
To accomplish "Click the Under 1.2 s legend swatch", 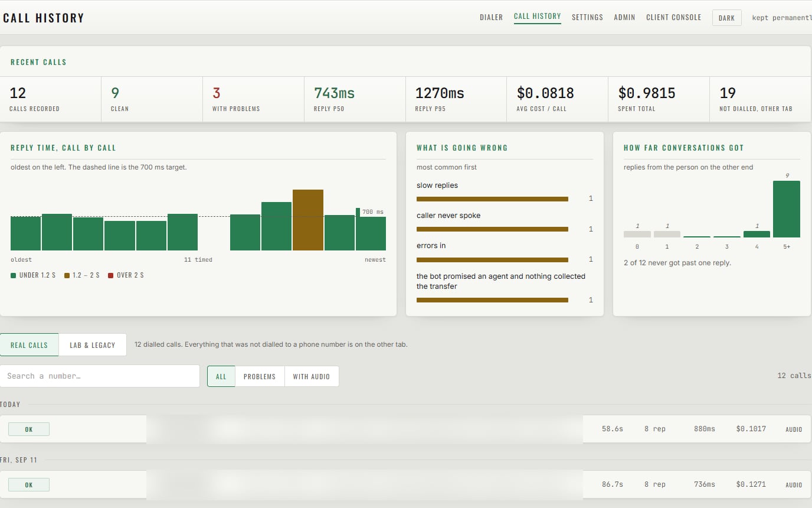I will tap(14, 275).
